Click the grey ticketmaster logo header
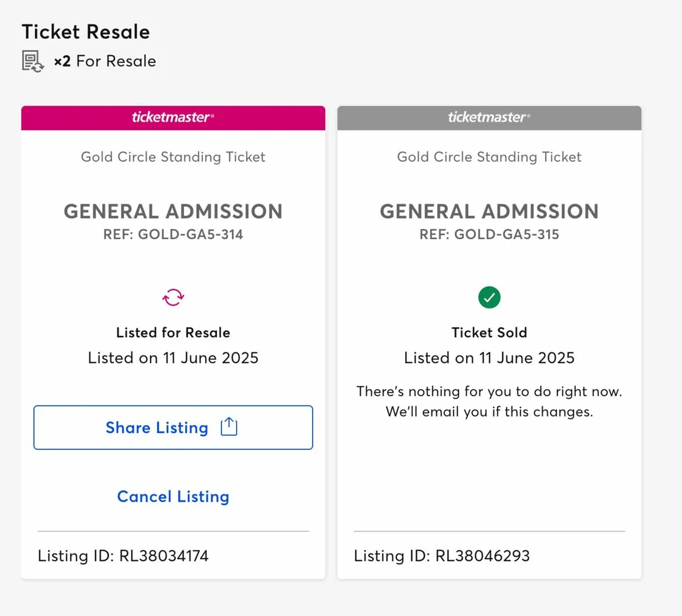The width and height of the screenshot is (682, 616). pyautogui.click(x=489, y=118)
